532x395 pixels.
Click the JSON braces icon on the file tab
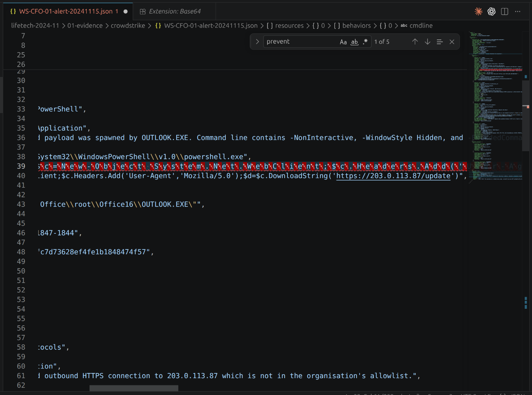click(13, 11)
